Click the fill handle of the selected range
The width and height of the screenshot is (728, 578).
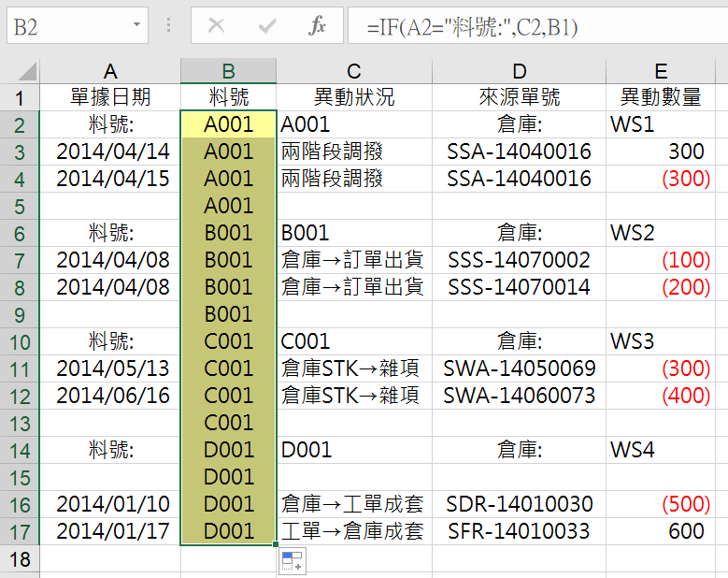click(x=276, y=544)
